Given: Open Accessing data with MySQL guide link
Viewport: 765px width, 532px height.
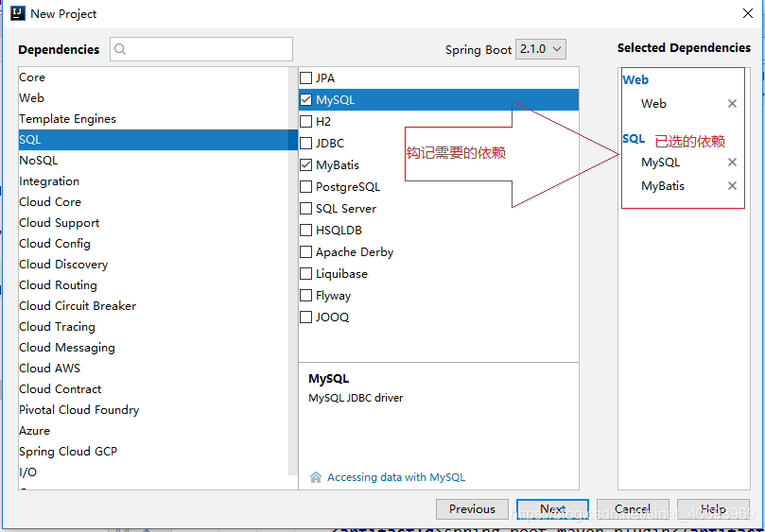Looking at the screenshot, I should coord(396,477).
